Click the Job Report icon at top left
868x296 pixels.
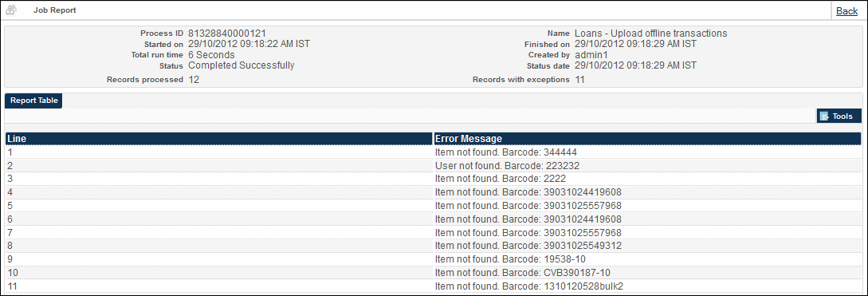tap(10, 10)
